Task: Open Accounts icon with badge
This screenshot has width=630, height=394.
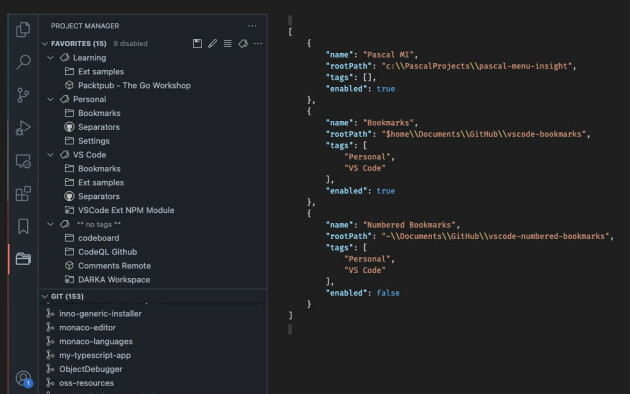Action: 24,378
